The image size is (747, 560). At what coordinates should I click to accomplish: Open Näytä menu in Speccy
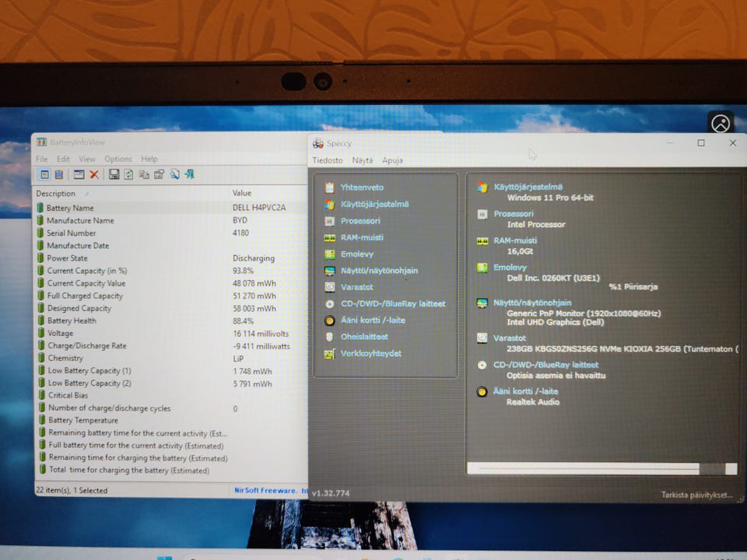point(363,160)
